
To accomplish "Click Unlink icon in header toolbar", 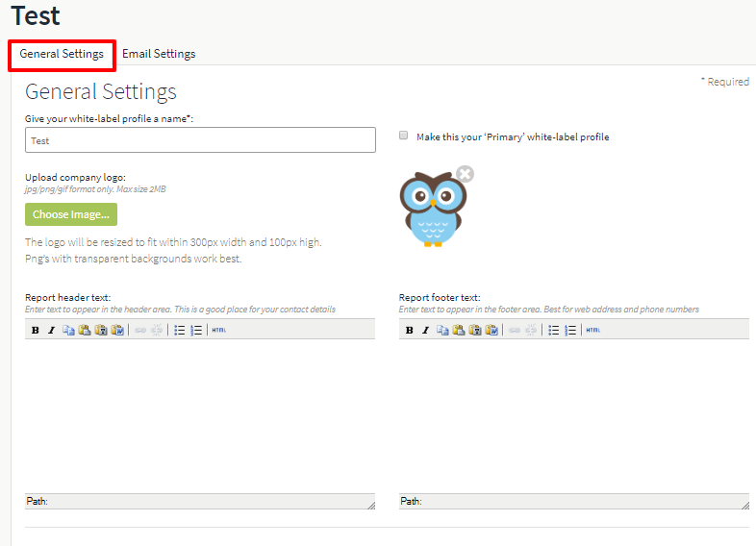I will click(157, 330).
